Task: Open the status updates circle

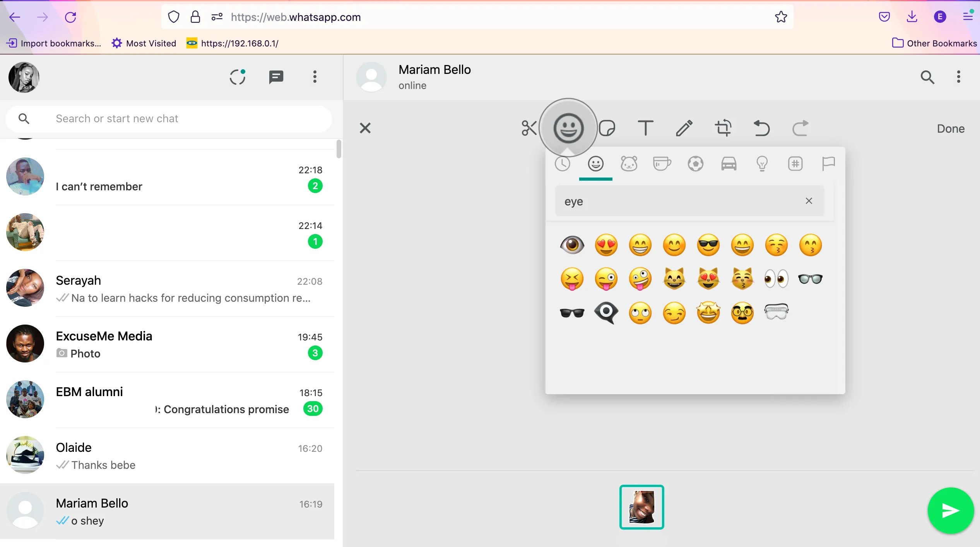Action: tap(238, 77)
